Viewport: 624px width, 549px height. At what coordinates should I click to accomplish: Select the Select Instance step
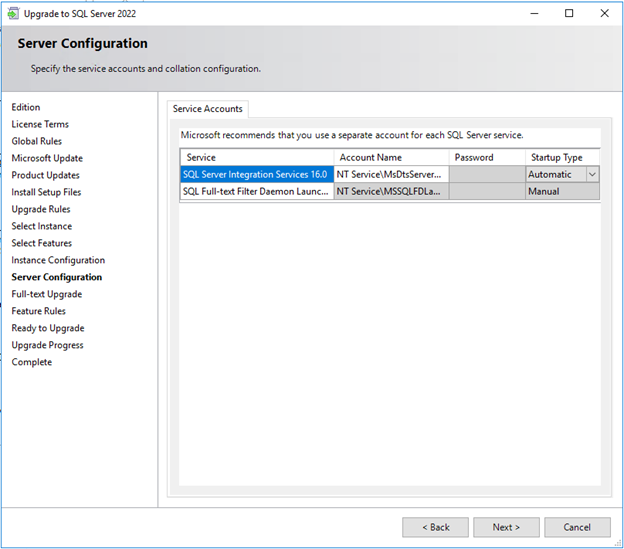[42, 226]
